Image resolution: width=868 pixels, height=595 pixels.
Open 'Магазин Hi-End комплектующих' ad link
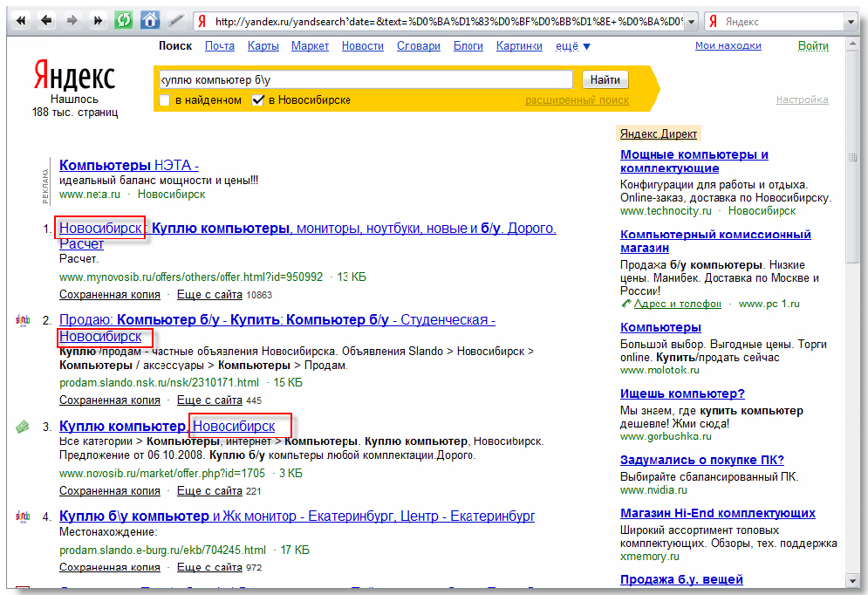(x=717, y=513)
